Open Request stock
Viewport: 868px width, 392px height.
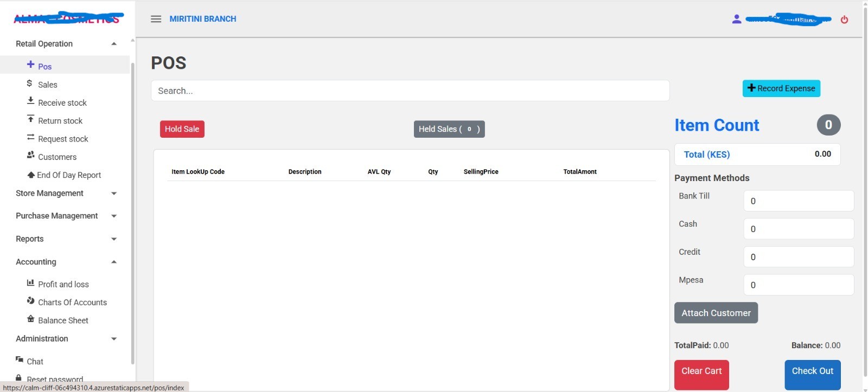[63, 139]
